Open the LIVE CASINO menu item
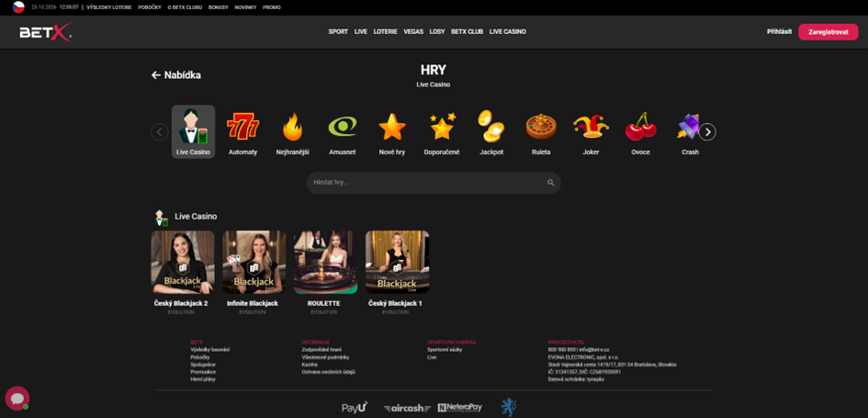Screen dimensions: 868x418 click(x=508, y=32)
